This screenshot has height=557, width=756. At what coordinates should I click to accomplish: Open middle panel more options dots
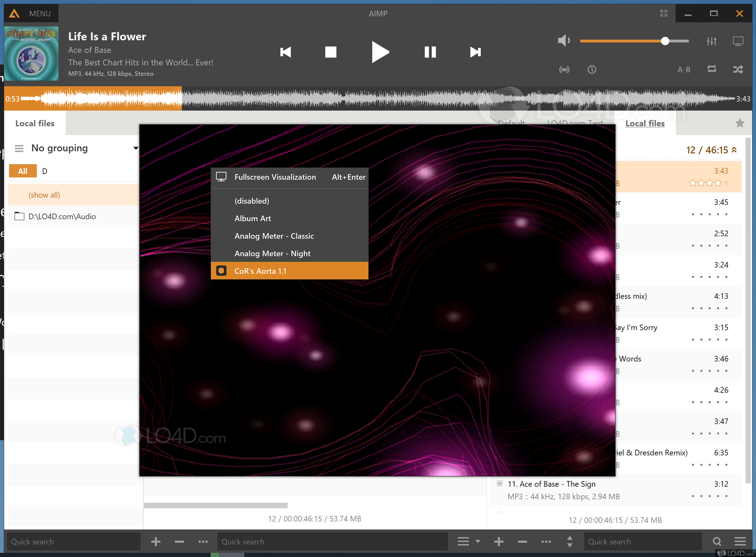pos(203,541)
